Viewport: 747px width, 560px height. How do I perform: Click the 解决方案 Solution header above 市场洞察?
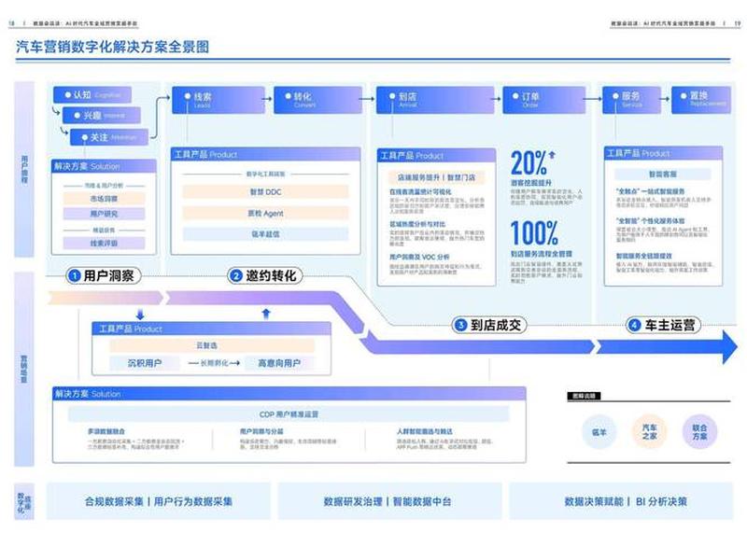pos(104,166)
